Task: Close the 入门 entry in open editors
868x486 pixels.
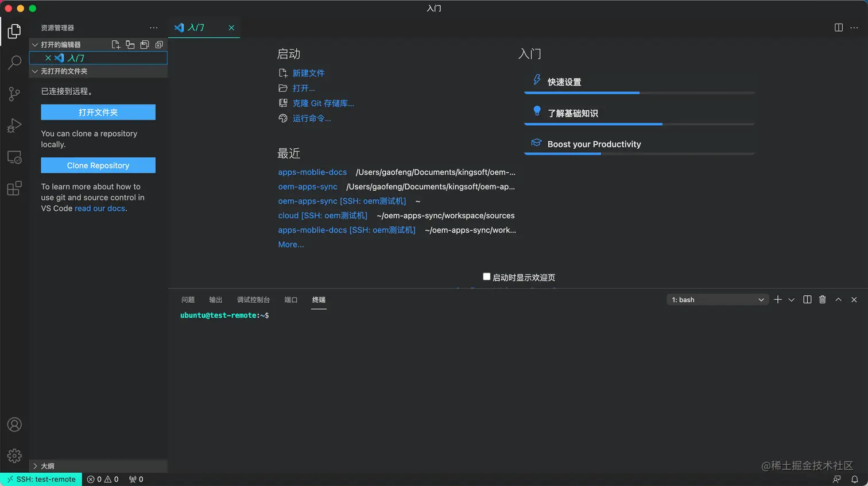Action: [x=48, y=58]
